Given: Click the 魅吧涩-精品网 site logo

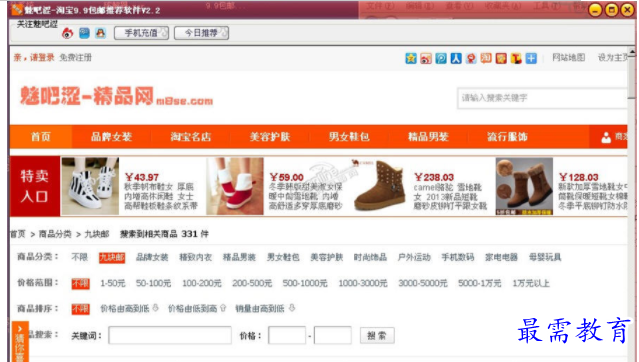Looking at the screenshot, I should point(117,97).
